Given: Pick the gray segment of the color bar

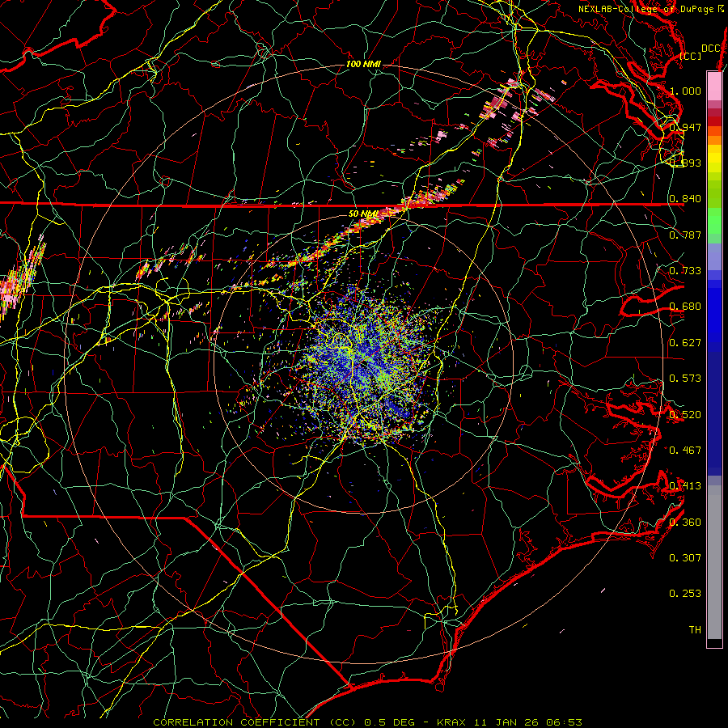Looking at the screenshot, I should [x=714, y=562].
